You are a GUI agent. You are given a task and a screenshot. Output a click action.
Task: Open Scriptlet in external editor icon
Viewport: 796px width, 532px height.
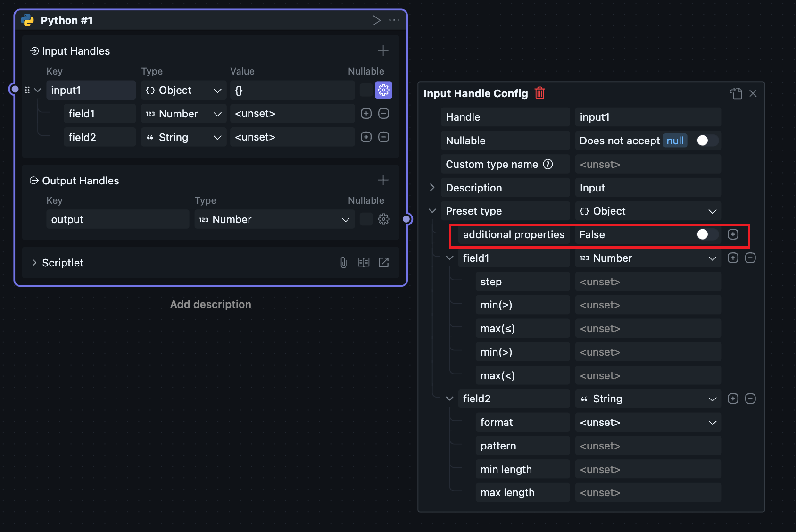point(384,263)
